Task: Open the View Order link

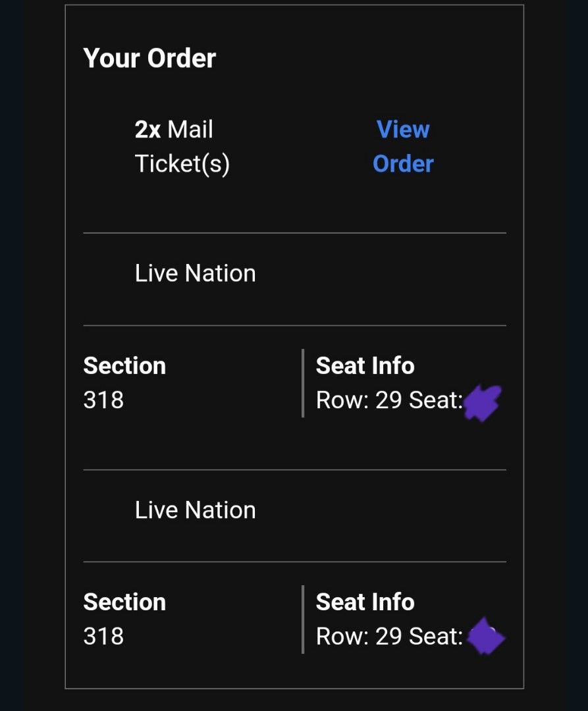Action: pyautogui.click(x=403, y=146)
